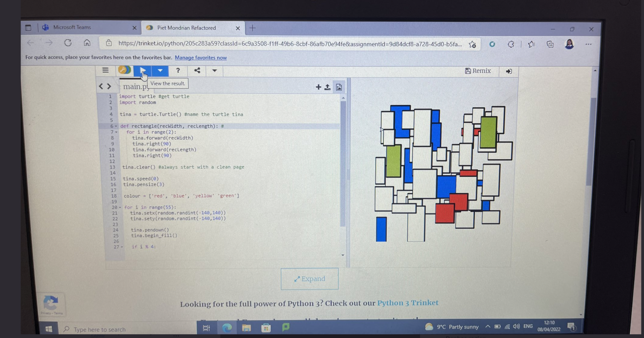Screen dimensions: 644x338
Task: Go to the browser home page
Action: [x=87, y=43]
